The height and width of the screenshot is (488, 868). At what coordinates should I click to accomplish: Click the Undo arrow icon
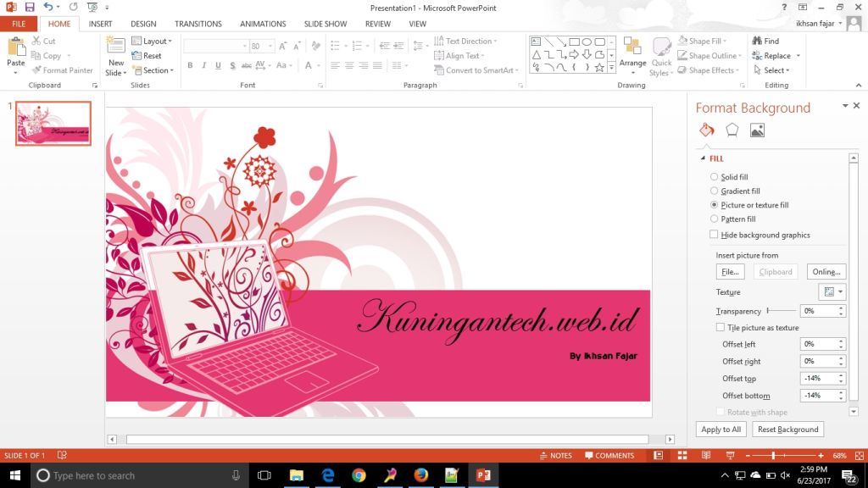(x=48, y=7)
